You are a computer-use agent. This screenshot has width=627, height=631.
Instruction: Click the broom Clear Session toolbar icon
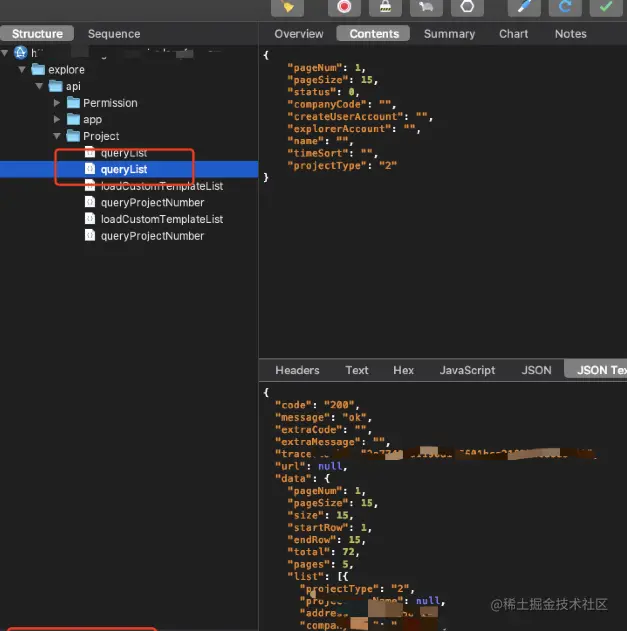click(287, 7)
